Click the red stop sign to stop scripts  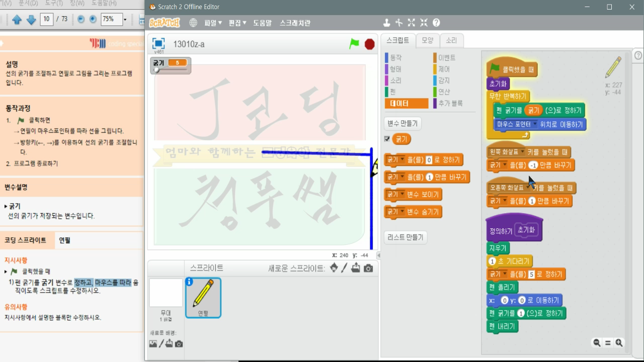pos(369,44)
